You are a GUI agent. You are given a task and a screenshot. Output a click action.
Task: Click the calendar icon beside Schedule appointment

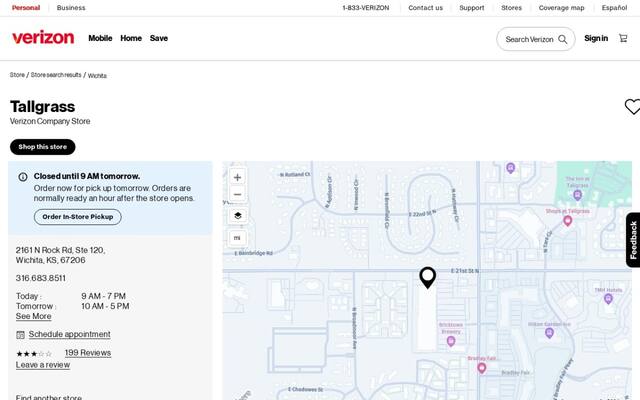click(x=20, y=335)
